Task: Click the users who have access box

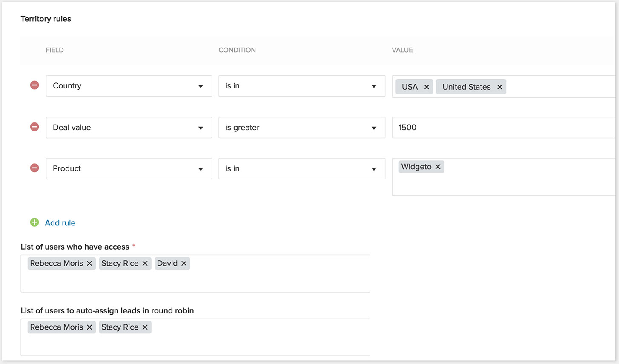Action: coord(195,273)
